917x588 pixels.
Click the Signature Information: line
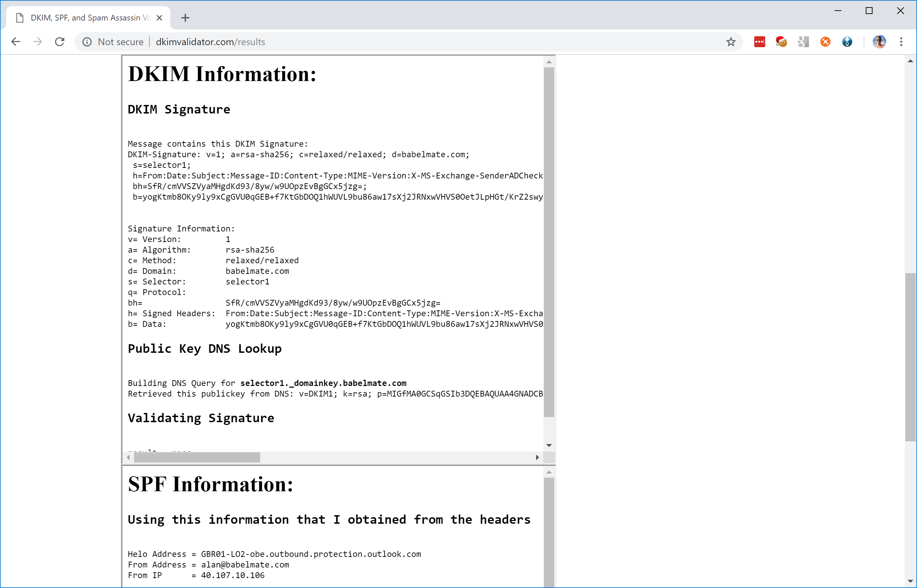[x=181, y=229]
